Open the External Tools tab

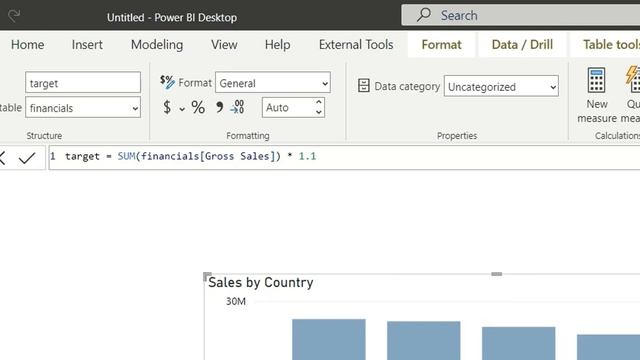click(x=356, y=44)
